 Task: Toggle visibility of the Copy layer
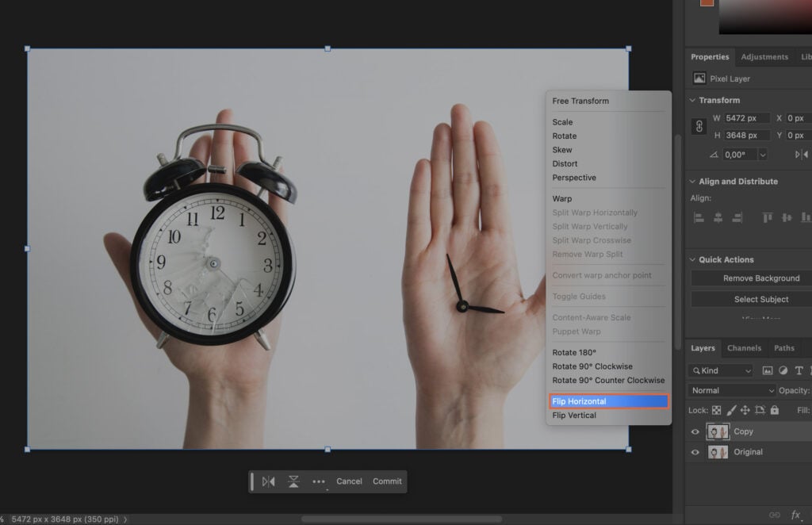click(696, 431)
